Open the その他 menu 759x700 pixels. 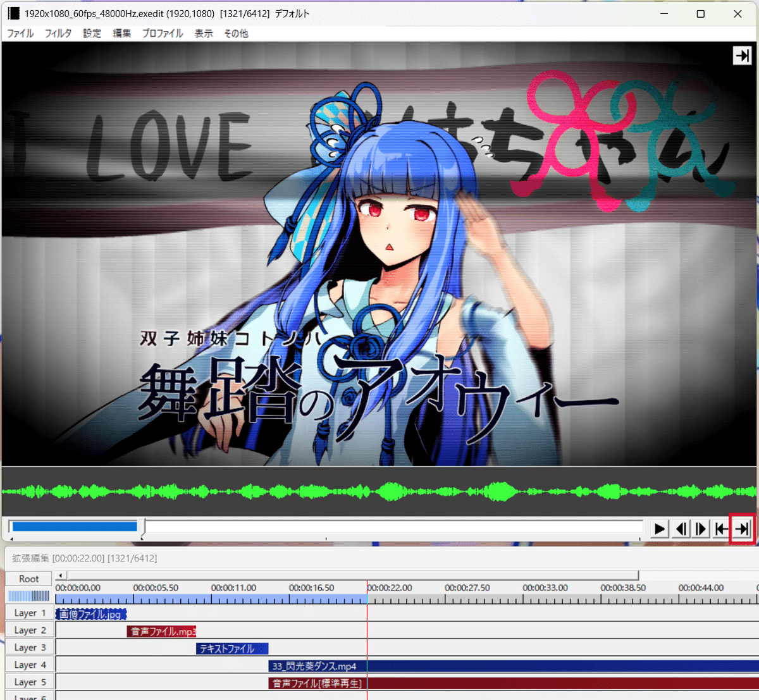(236, 34)
